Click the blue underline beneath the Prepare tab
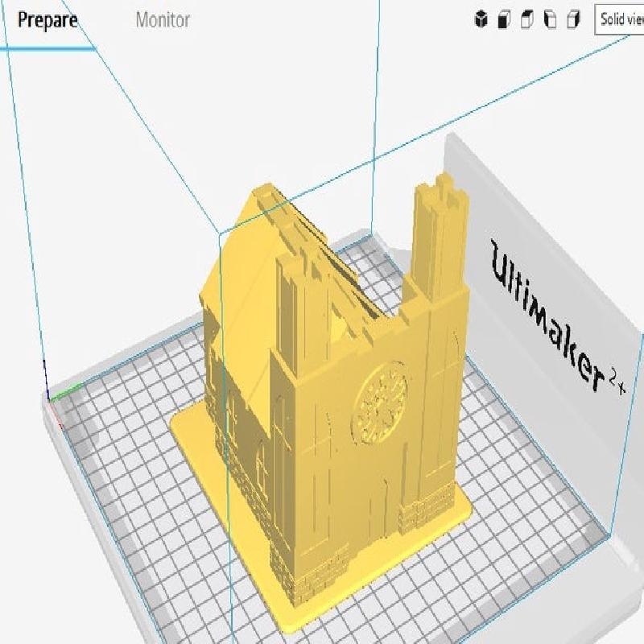 click(x=47, y=48)
